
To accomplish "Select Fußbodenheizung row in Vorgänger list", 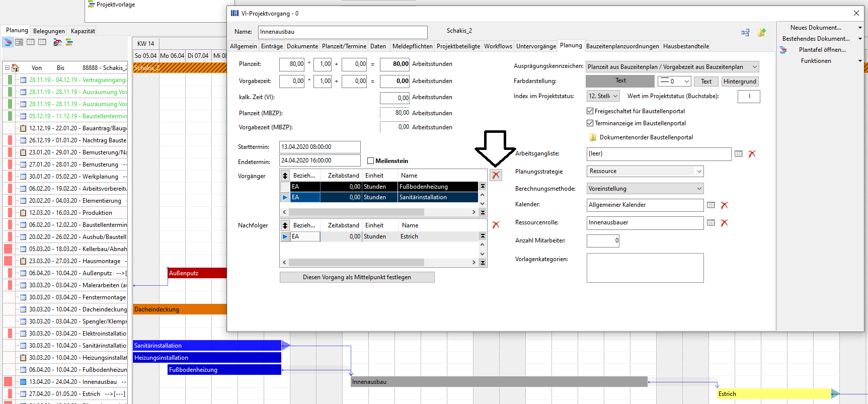I will [x=379, y=187].
